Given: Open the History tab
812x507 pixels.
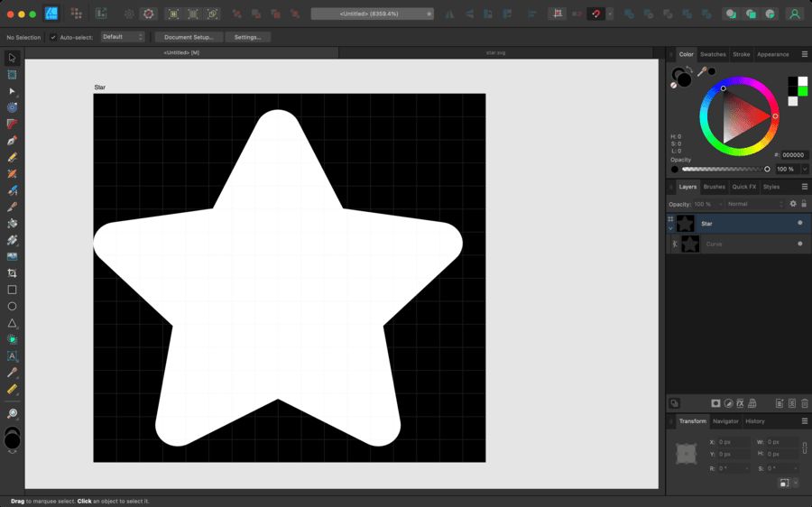Looking at the screenshot, I should pos(754,421).
